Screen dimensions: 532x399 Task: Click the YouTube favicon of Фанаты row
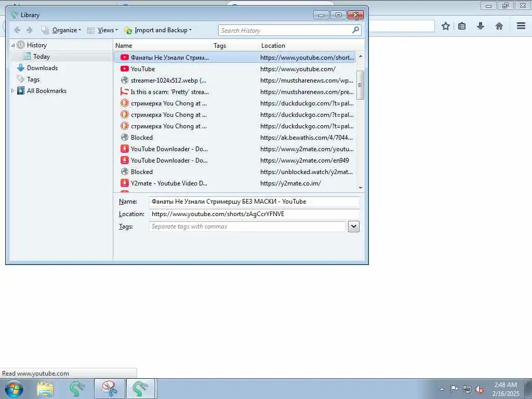coord(125,58)
